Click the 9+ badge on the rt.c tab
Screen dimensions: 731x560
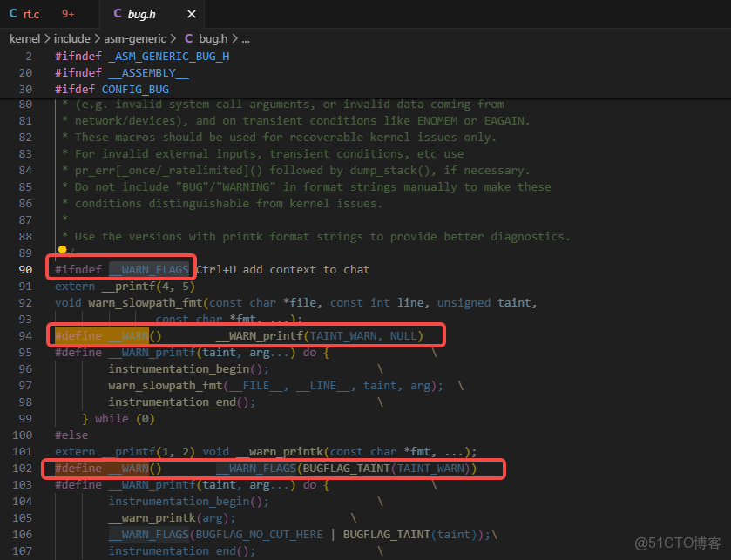[69, 14]
